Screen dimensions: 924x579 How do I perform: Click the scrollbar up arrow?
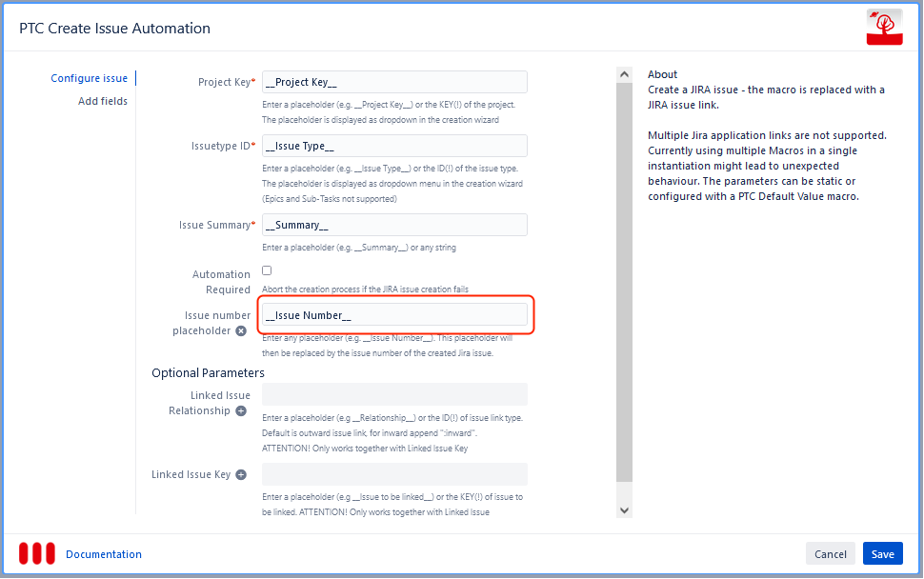(624, 73)
